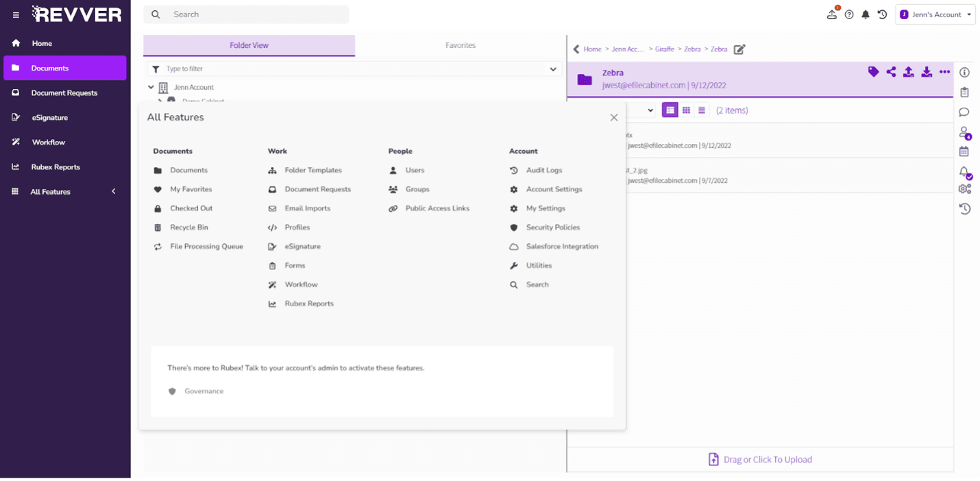
Task: Expand the filter dropdown in the folder tree panel
Action: (552, 69)
